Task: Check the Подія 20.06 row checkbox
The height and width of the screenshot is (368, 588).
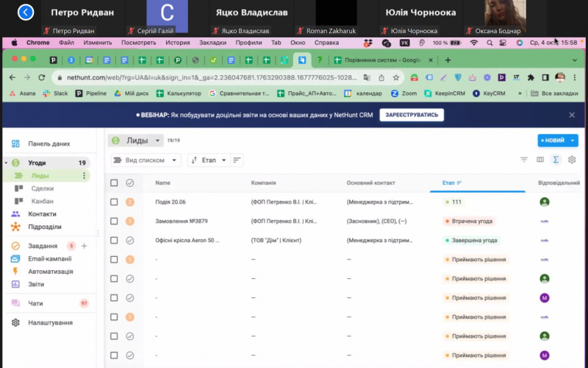Action: coord(114,202)
